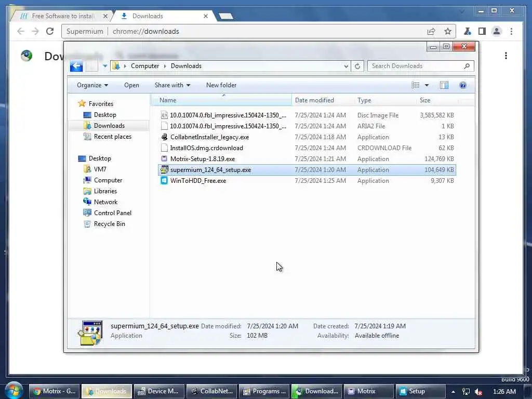
Task: Close the Free Software browser tab
Action: pos(105,16)
